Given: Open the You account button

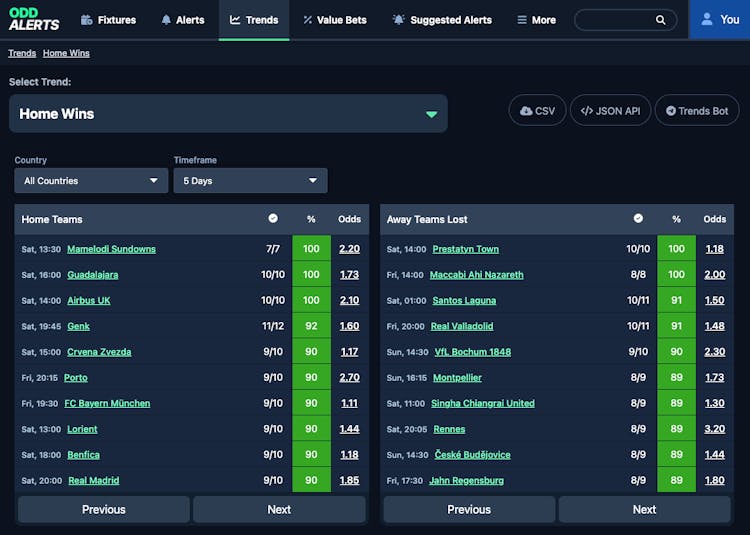Looking at the screenshot, I should (x=720, y=20).
